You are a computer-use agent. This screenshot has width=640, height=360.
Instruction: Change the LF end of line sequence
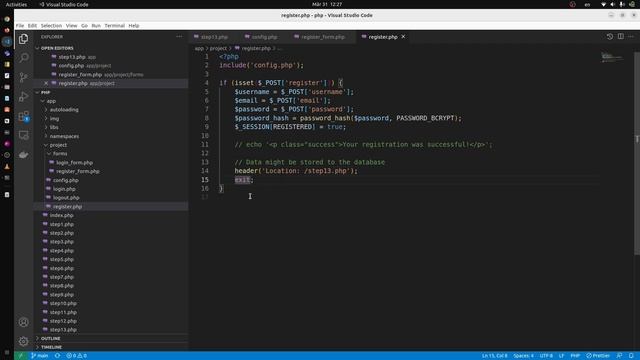561,356
